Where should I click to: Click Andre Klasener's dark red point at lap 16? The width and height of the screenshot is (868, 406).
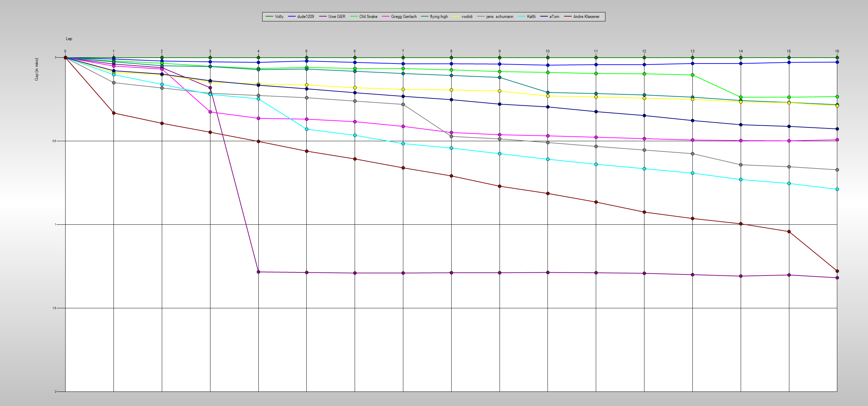pos(837,271)
